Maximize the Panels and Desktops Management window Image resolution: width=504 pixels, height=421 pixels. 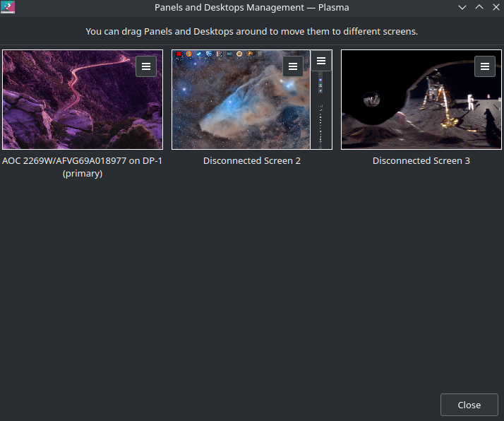[479, 7]
